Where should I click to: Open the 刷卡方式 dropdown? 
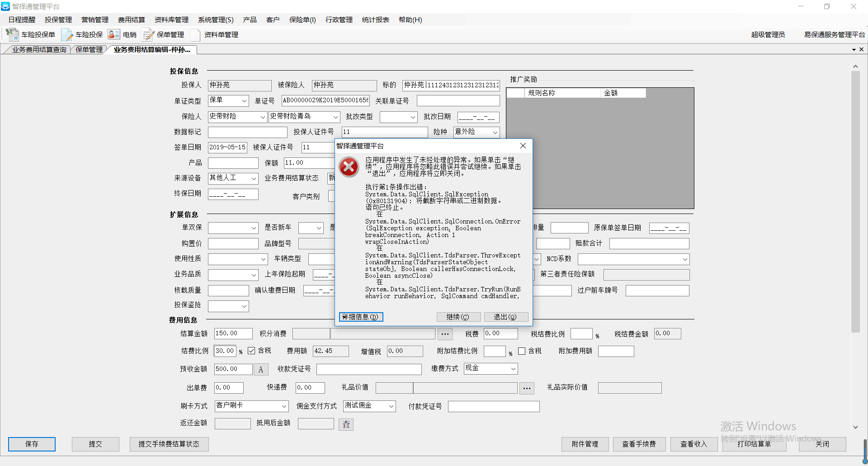(x=284, y=406)
